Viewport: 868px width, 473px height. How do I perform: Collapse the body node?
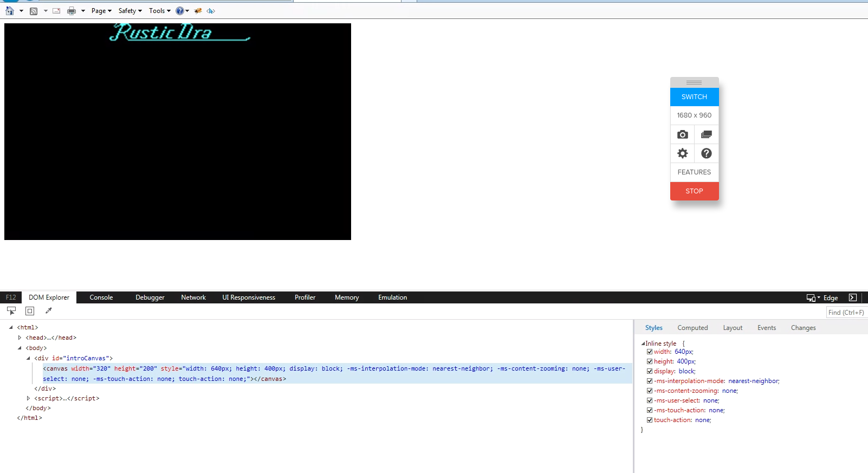click(x=20, y=348)
